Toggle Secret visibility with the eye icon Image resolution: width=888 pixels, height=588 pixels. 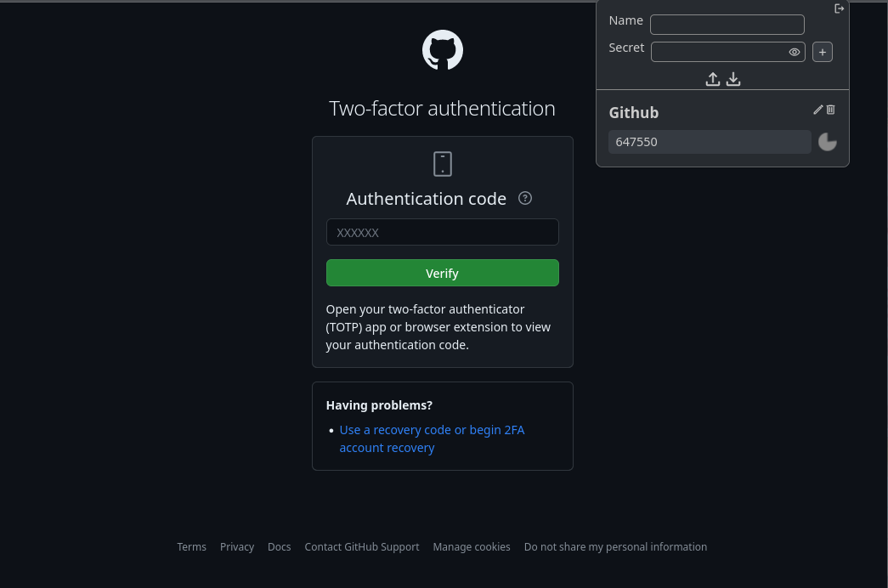(x=795, y=52)
